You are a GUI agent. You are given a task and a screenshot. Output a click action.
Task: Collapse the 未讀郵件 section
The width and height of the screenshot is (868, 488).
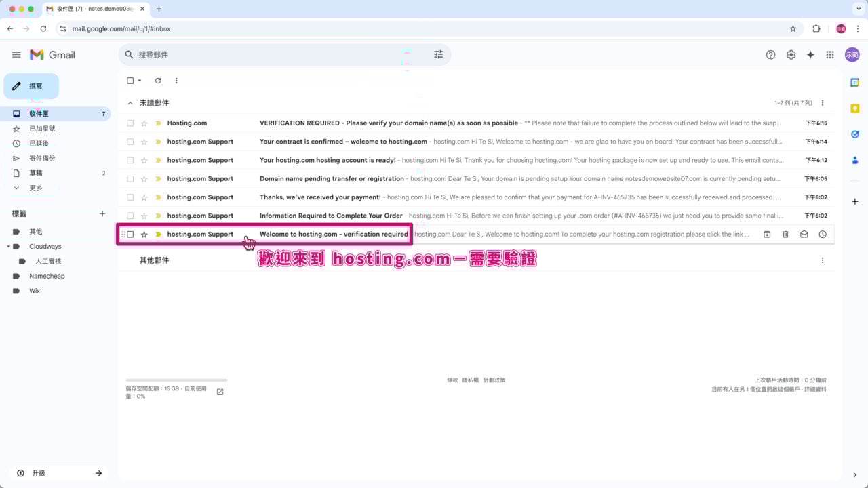[x=130, y=102]
